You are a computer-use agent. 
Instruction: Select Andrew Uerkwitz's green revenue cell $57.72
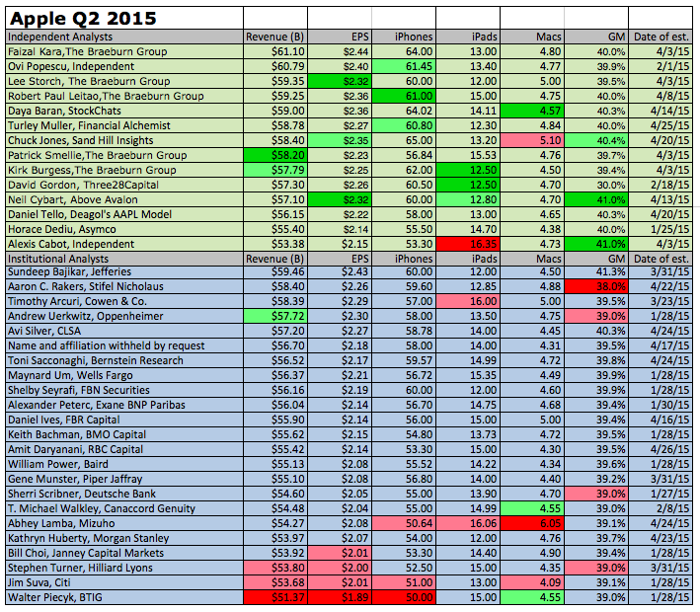coord(276,316)
